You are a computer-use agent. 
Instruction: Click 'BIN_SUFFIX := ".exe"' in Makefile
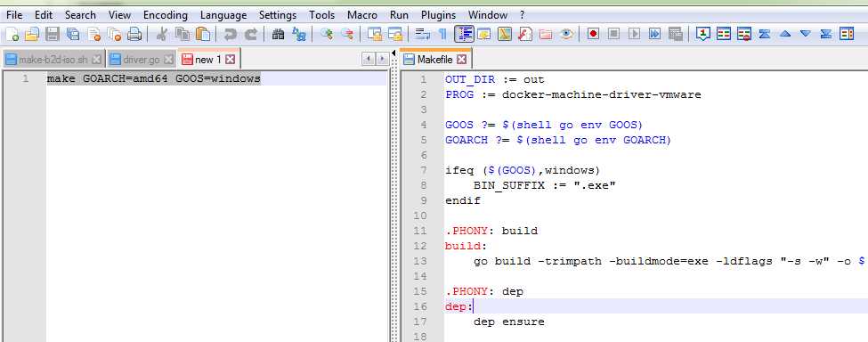pyautogui.click(x=545, y=185)
